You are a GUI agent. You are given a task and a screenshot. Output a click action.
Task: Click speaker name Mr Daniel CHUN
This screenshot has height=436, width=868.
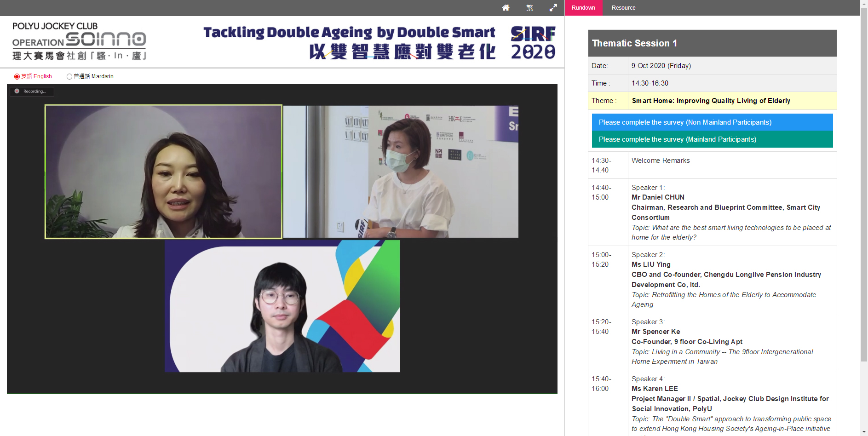coord(658,197)
